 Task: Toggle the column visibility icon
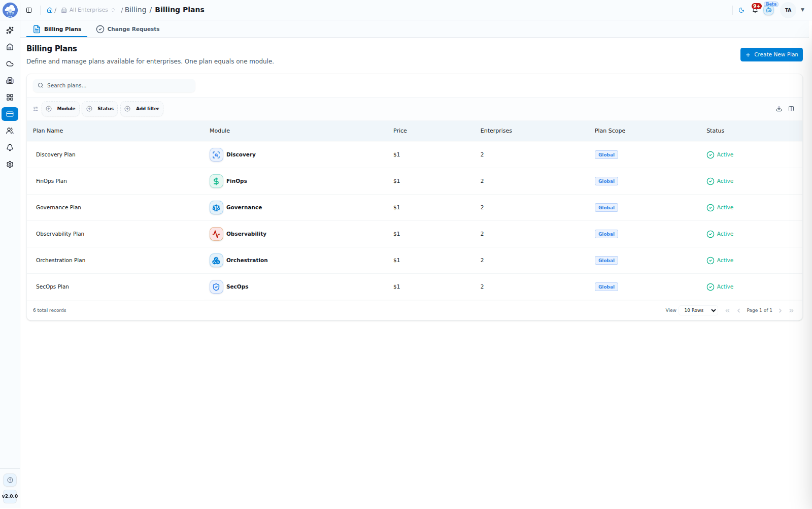(x=791, y=109)
